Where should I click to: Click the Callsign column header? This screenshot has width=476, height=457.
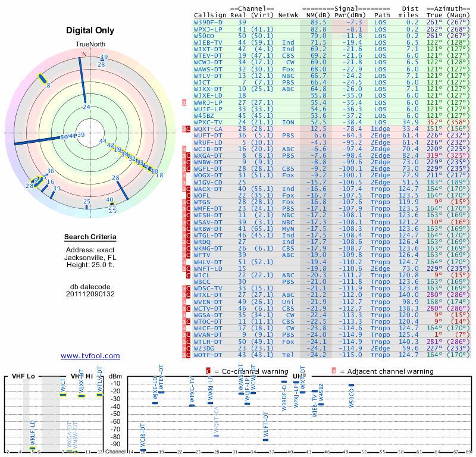click(210, 15)
